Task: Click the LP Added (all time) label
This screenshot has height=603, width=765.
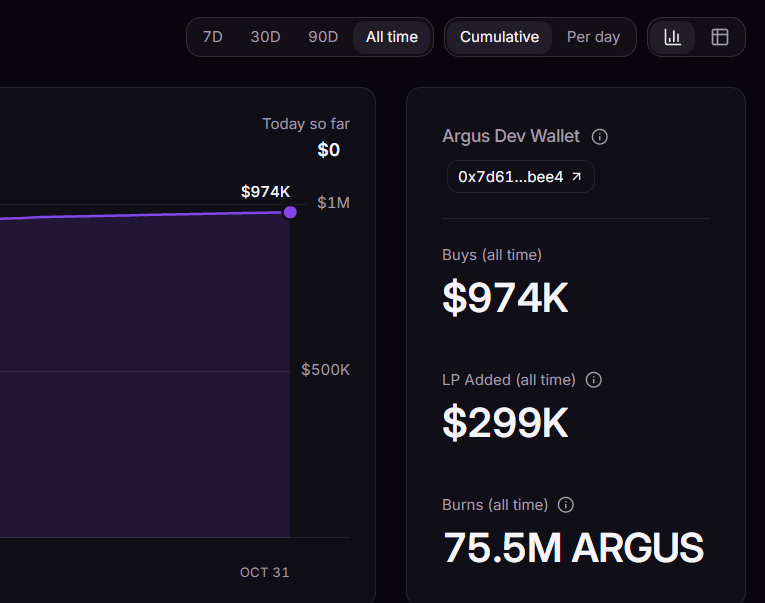Action: [x=509, y=380]
